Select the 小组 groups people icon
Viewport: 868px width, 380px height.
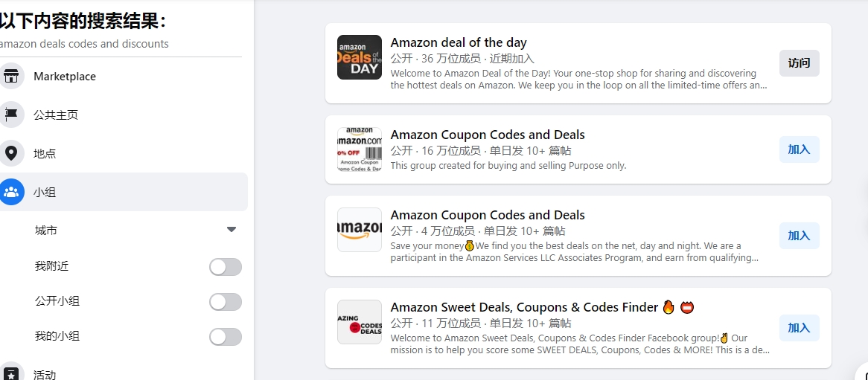[12, 192]
